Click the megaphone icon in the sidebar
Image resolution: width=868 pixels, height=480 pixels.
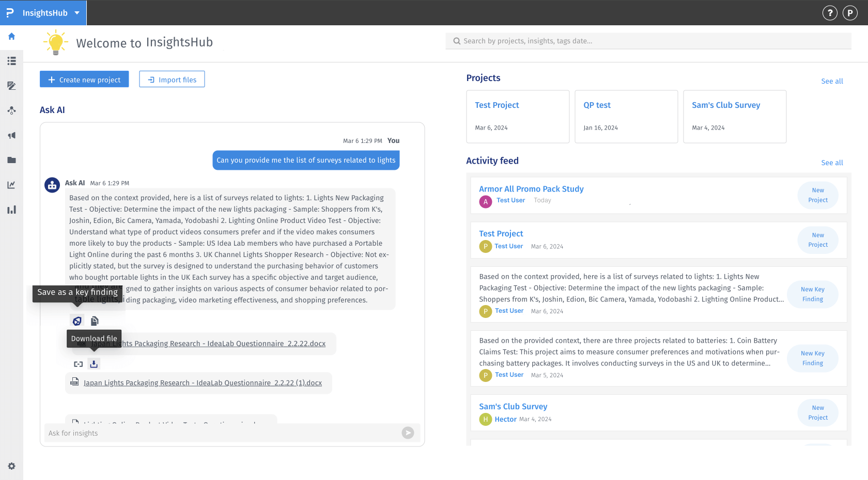point(11,135)
